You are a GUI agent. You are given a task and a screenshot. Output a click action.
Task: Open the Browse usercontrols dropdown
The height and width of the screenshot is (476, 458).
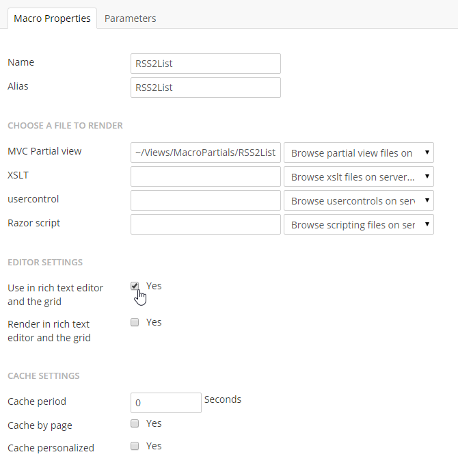click(x=358, y=200)
